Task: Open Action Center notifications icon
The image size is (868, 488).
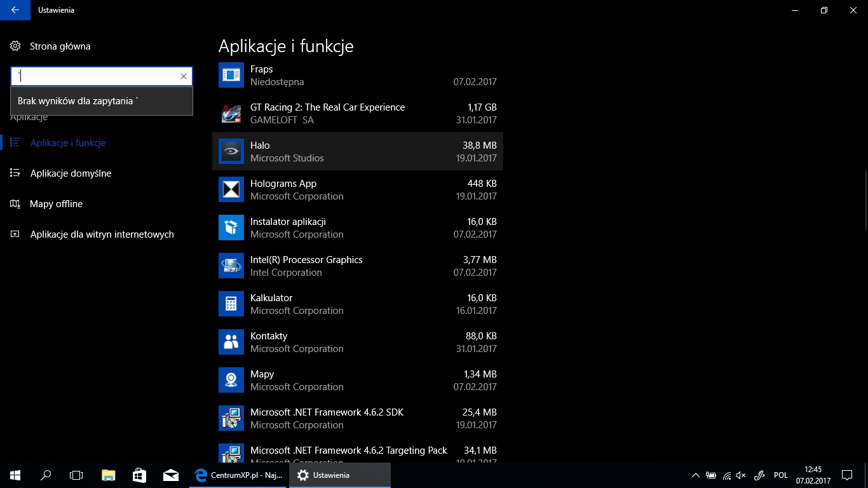Action: (847, 475)
